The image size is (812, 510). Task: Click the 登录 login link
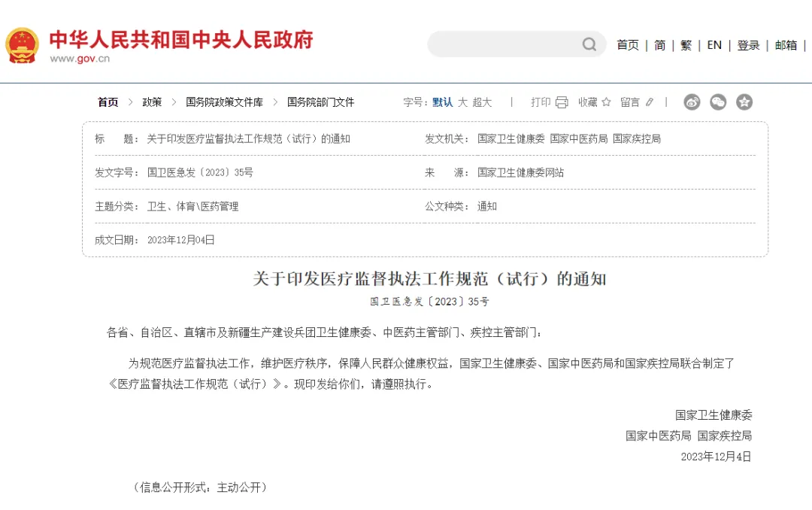747,45
